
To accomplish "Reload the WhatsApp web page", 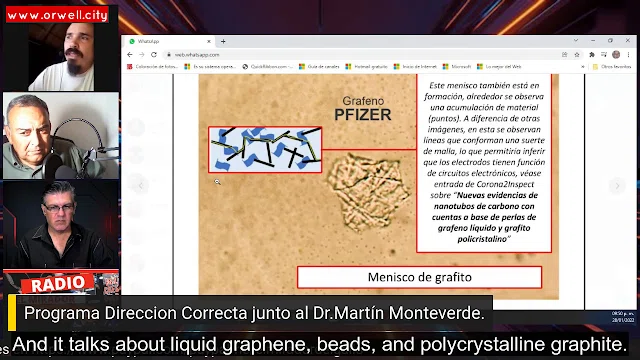I will point(154,55).
